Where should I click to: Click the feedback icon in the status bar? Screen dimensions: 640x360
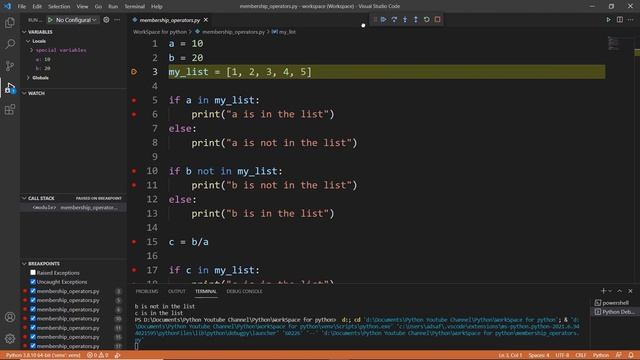(619, 355)
